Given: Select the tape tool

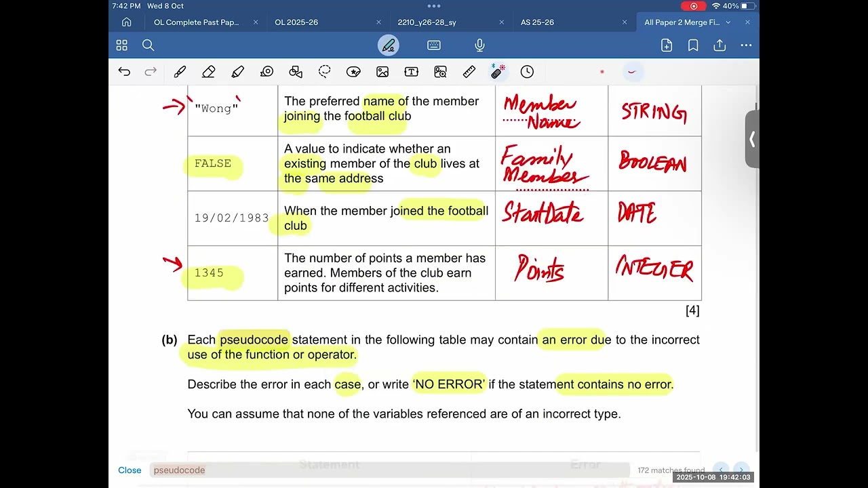Looking at the screenshot, I should click(267, 72).
